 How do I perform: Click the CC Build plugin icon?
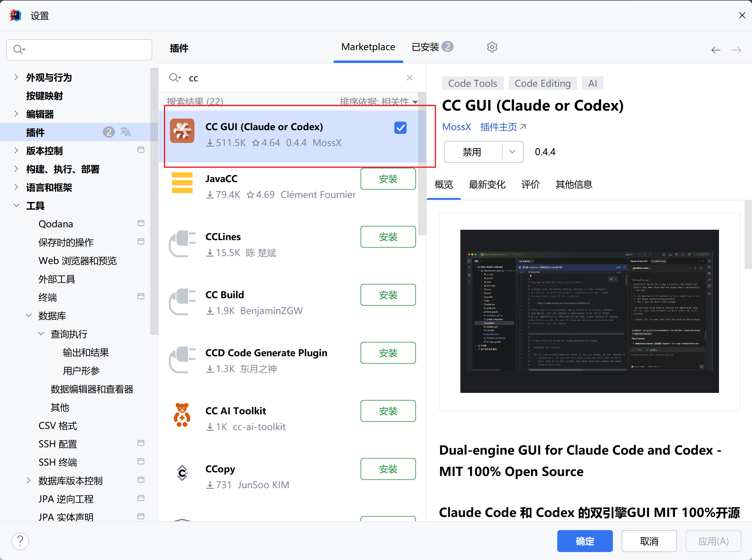[x=182, y=302]
